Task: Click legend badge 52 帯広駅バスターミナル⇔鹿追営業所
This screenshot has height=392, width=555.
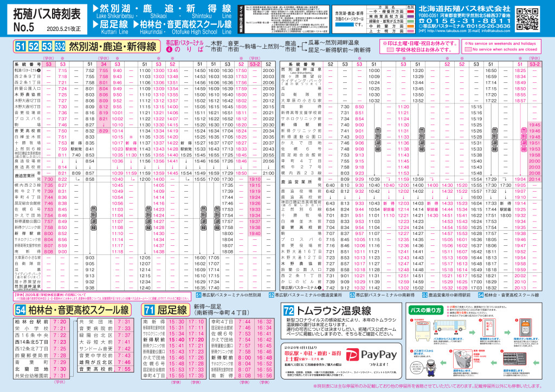Action: 272,295
